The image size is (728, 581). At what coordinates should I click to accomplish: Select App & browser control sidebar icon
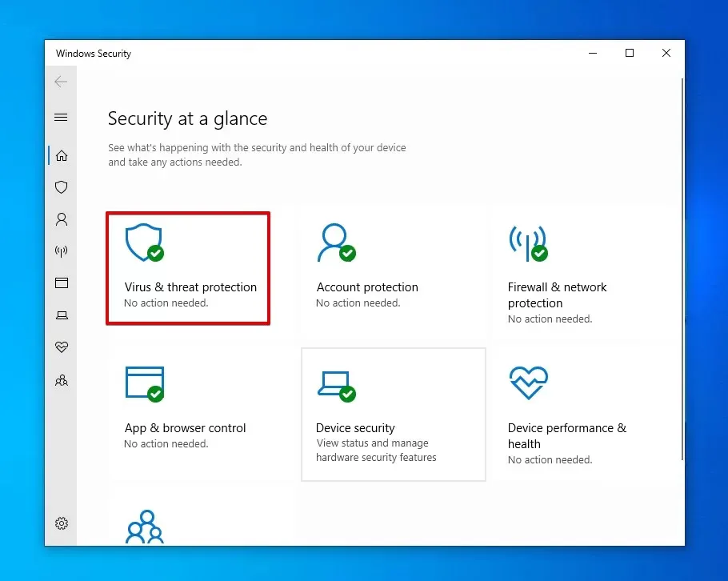coord(61,283)
